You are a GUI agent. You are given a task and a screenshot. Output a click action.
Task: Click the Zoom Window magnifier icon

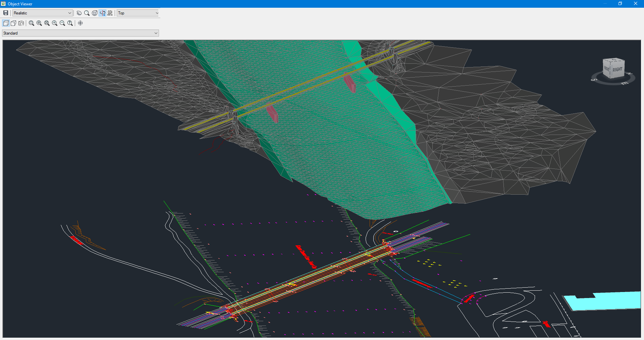coord(32,23)
